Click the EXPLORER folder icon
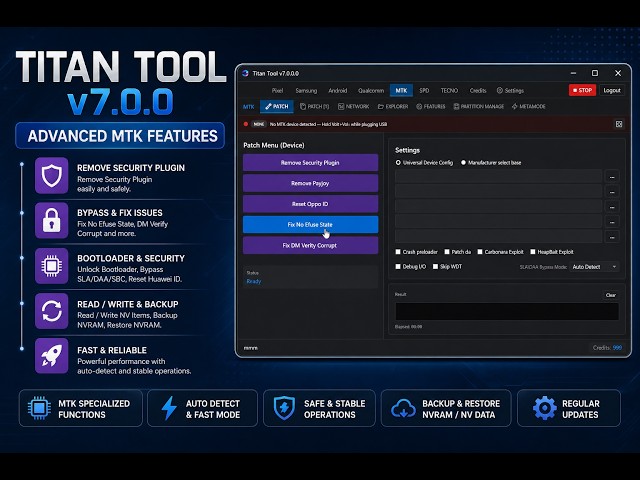The height and width of the screenshot is (480, 640). click(x=380, y=107)
